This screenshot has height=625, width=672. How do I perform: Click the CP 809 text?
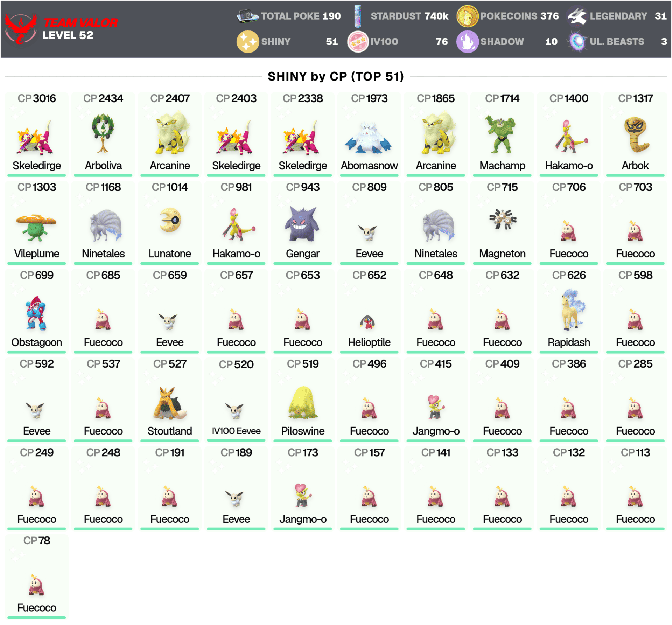tap(369, 187)
